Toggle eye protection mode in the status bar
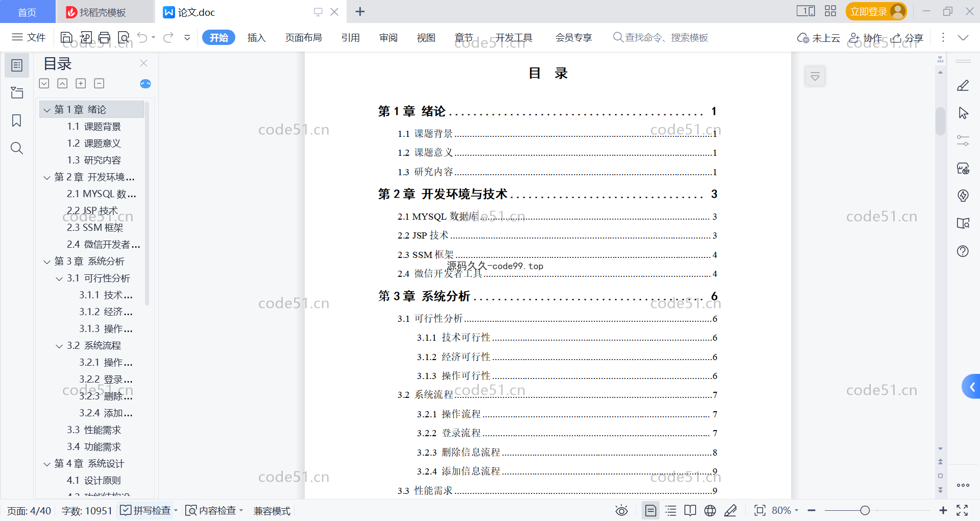 [621, 510]
